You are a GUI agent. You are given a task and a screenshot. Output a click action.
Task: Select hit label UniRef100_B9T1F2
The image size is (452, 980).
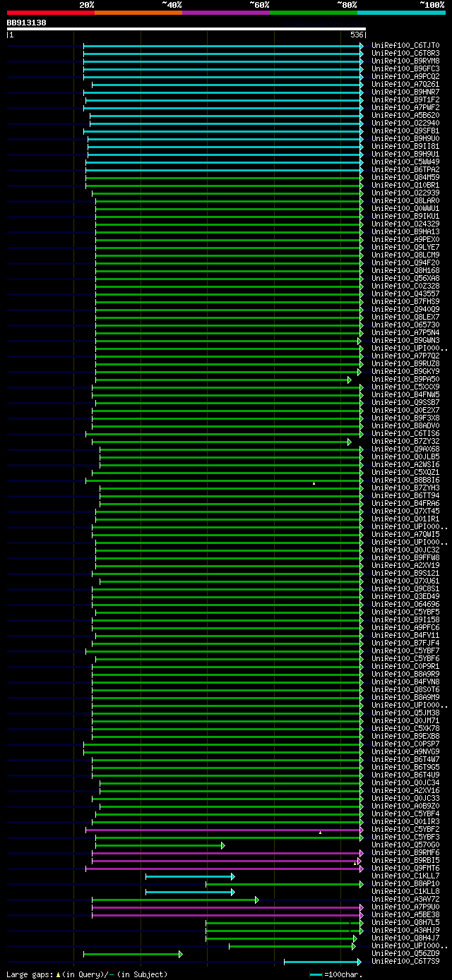(405, 100)
